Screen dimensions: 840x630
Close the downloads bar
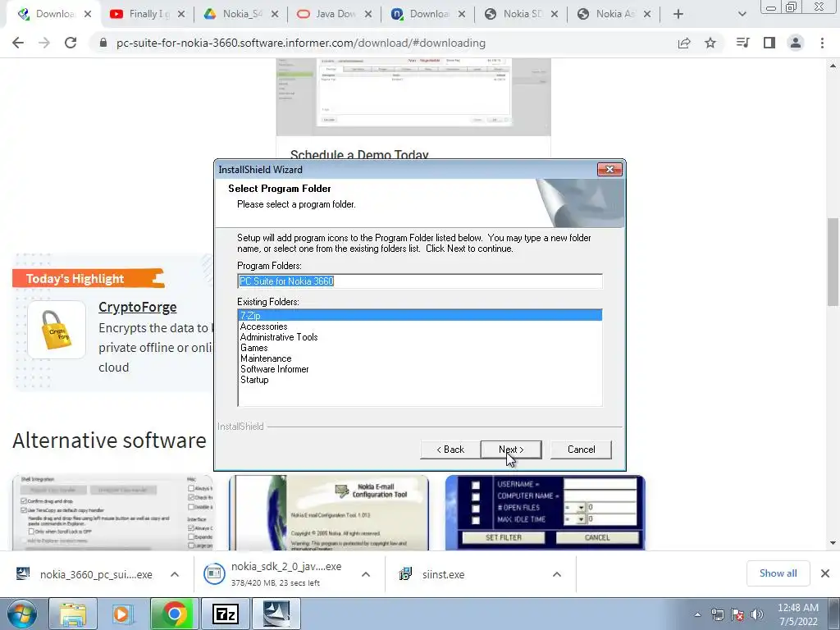[825, 573]
